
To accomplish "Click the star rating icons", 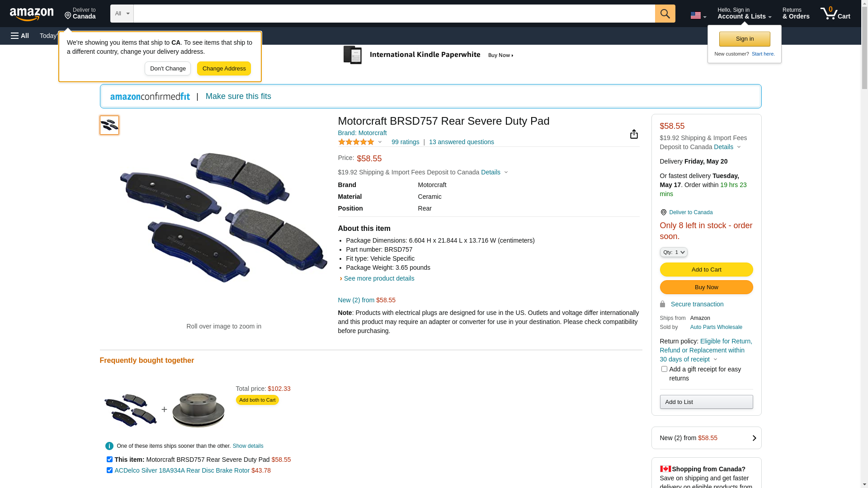I will tap(356, 142).
